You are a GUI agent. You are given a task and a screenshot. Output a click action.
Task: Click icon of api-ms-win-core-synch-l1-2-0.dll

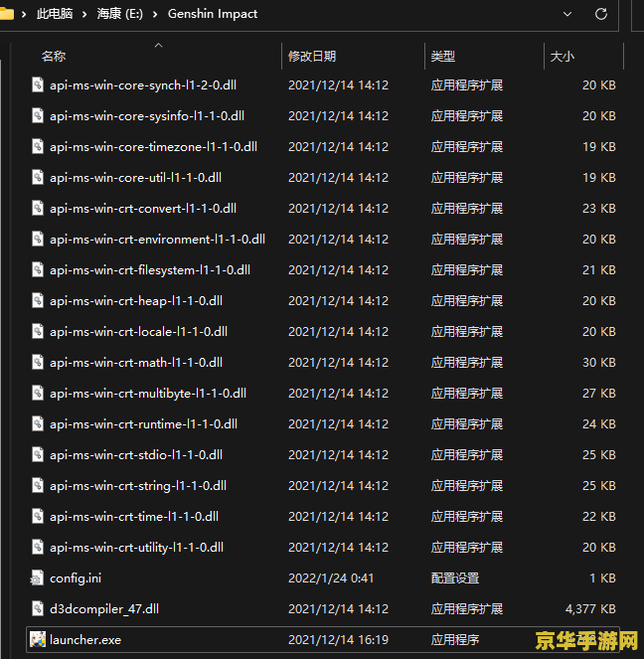coord(38,84)
